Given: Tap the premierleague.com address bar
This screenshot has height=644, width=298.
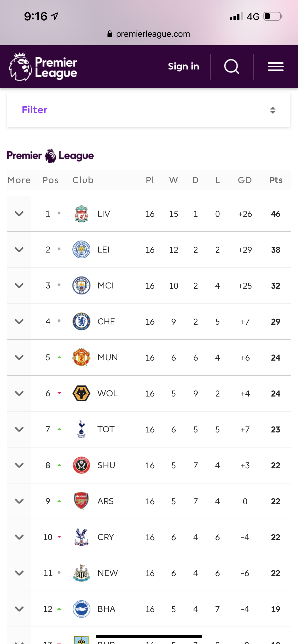Looking at the screenshot, I should (x=149, y=34).
